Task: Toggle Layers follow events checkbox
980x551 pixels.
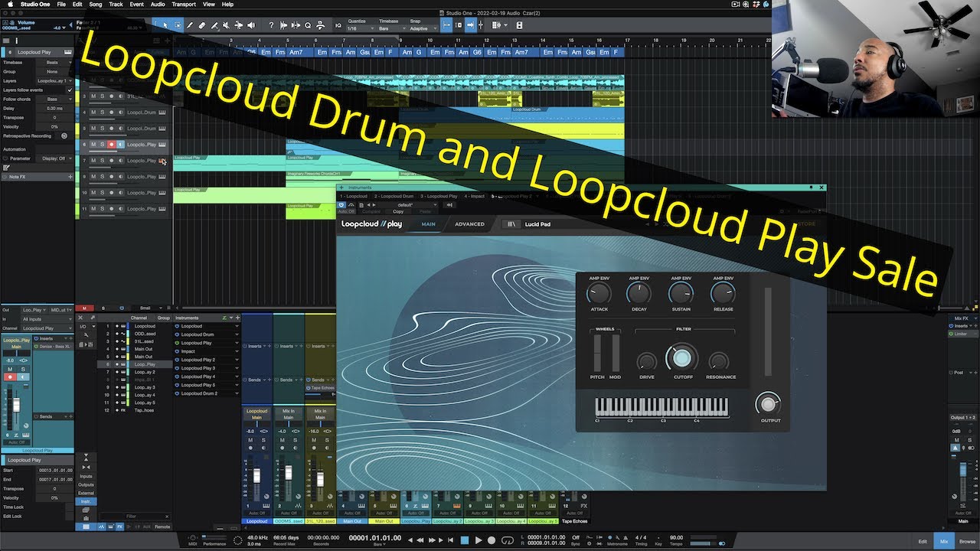Action: pos(70,90)
